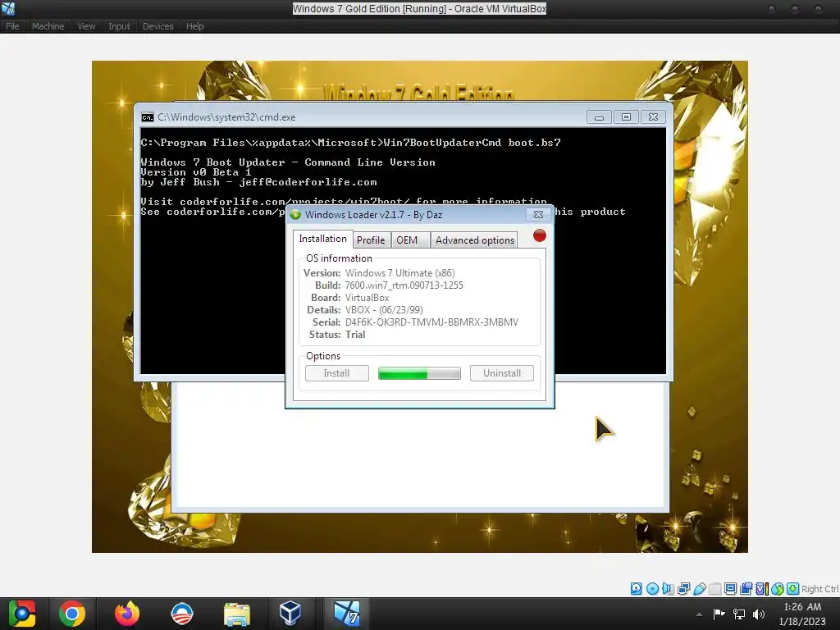Click the taskbar clock showing 1:26 AM
This screenshot has height=630, width=840.
802,614
